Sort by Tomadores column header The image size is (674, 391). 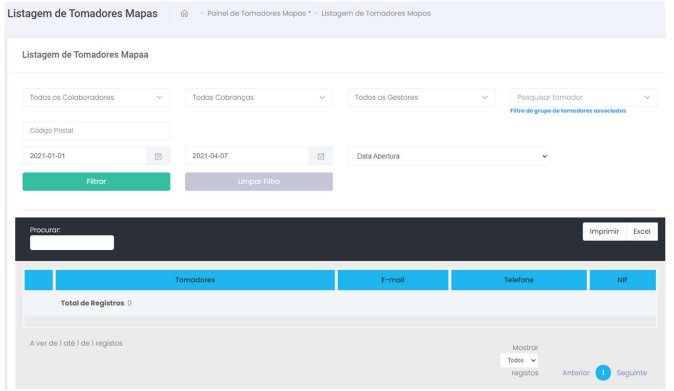[x=195, y=280]
